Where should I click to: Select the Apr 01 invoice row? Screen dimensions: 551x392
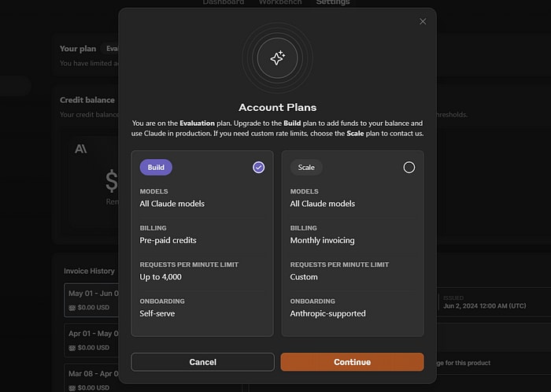click(91, 340)
